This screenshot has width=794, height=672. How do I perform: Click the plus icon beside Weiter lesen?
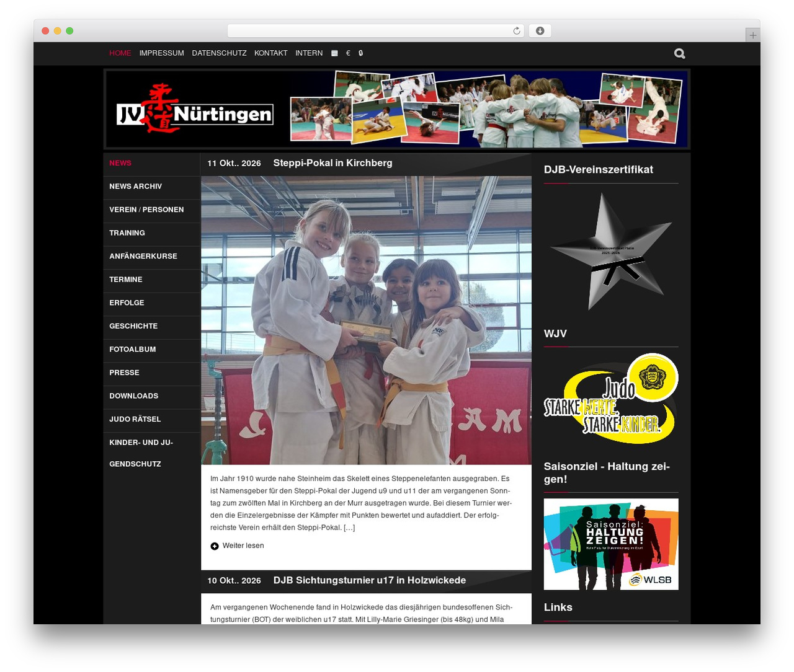(215, 546)
